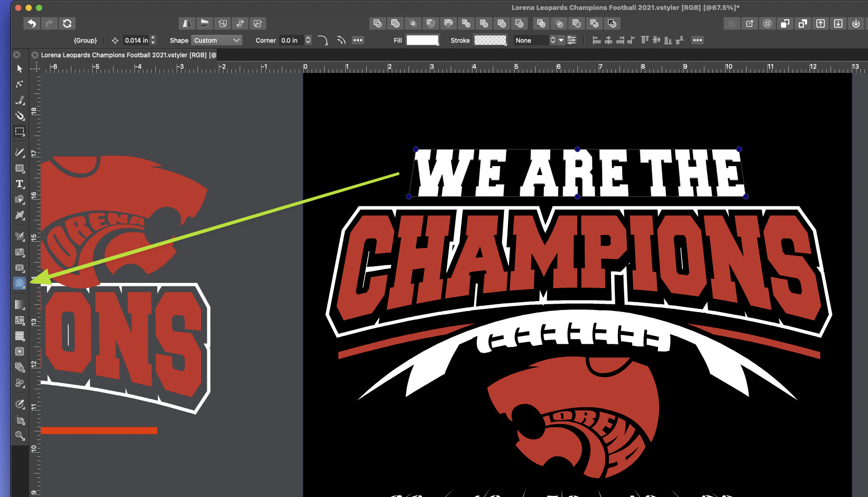Image resolution: width=868 pixels, height=497 pixels.
Task: Toggle the rounded corner type button
Action: [323, 40]
